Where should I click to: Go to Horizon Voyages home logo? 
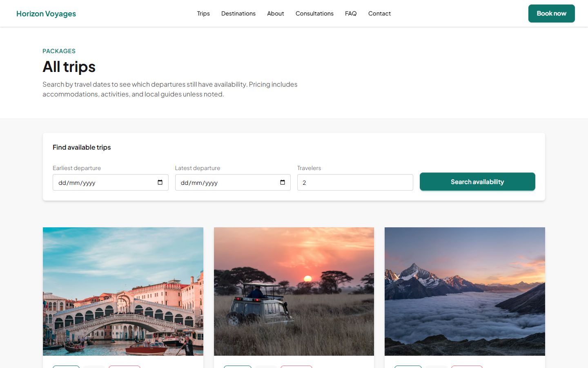[46, 13]
